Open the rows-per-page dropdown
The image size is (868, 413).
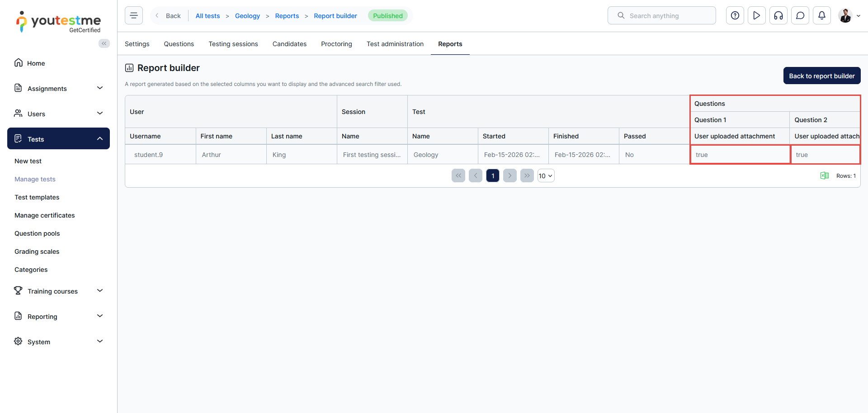click(546, 176)
